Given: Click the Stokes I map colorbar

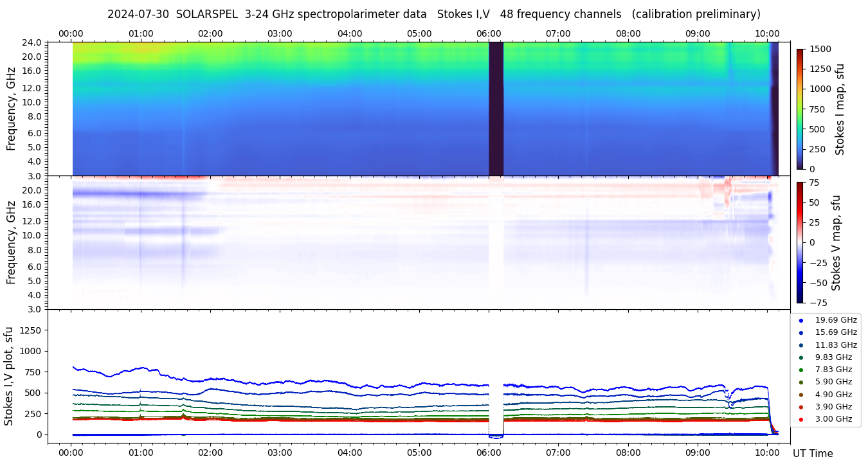Looking at the screenshot, I should click(800, 109).
